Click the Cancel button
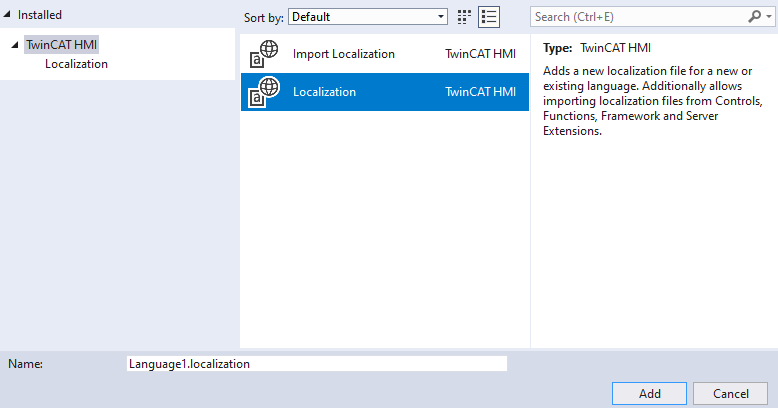778x408 pixels. pyautogui.click(x=730, y=394)
